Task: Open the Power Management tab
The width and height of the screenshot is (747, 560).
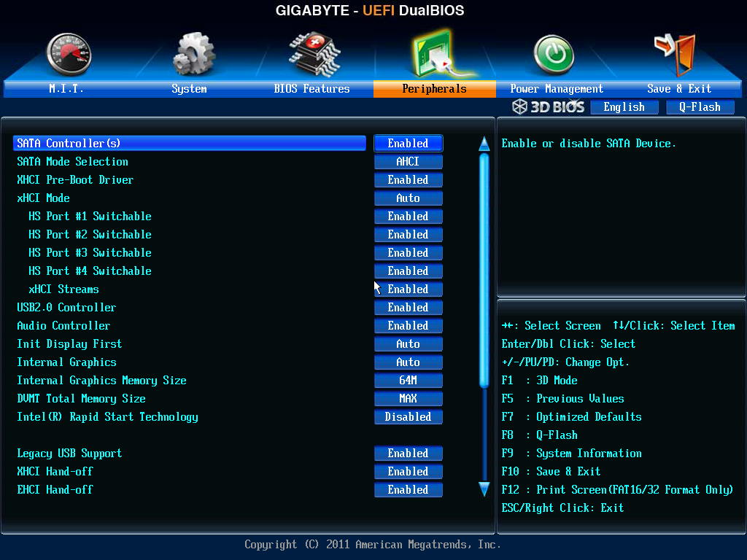Action: point(557,88)
